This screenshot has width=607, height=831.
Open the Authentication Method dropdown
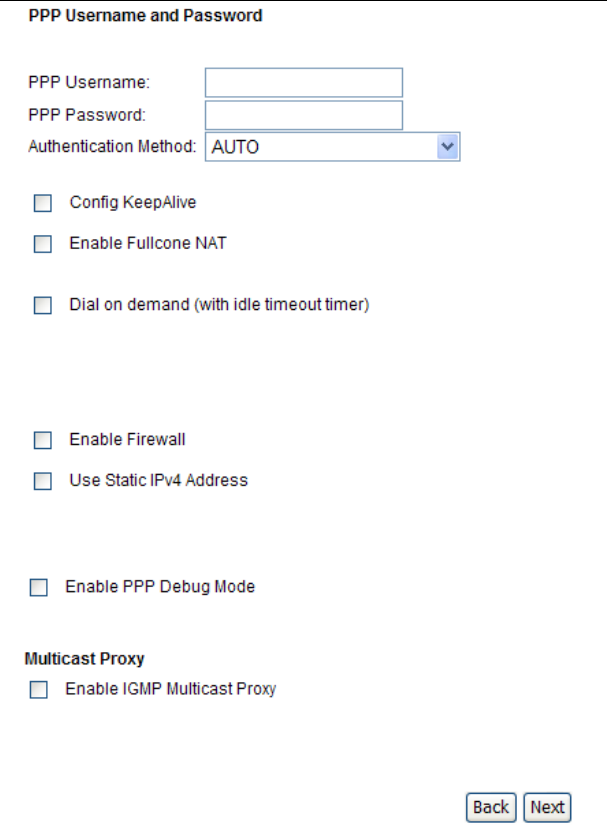[x=332, y=147]
